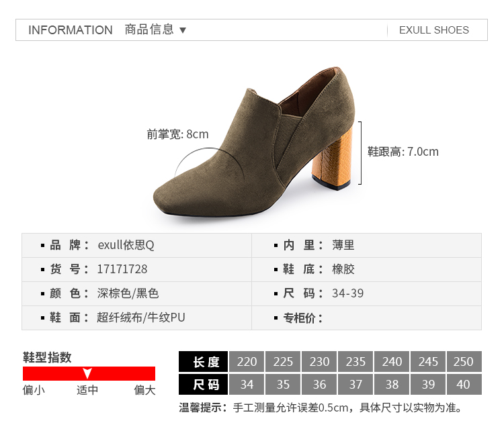This screenshot has height=431, width=504.
Task: Select the 250 length cell
Action: tap(464, 362)
